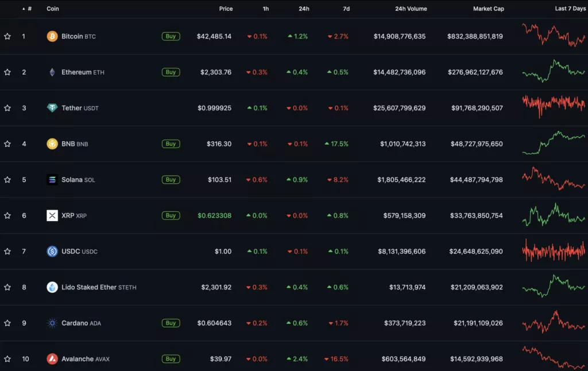This screenshot has width=588, height=371.
Task: Click the green XRP price $0.623308
Action: coord(215,215)
